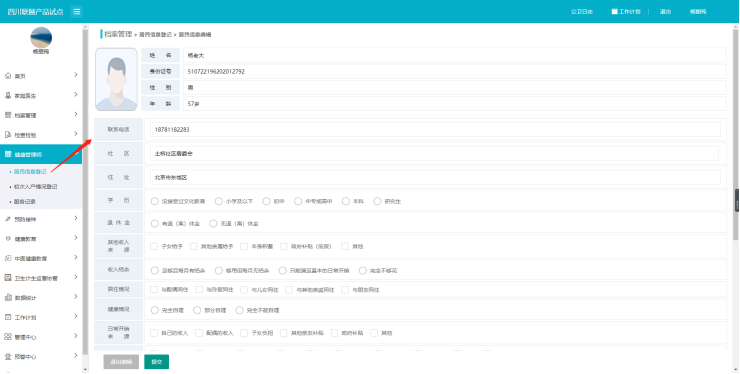Select 完全不够花 radio
Screen dimensions: 740x374
click(x=362, y=271)
